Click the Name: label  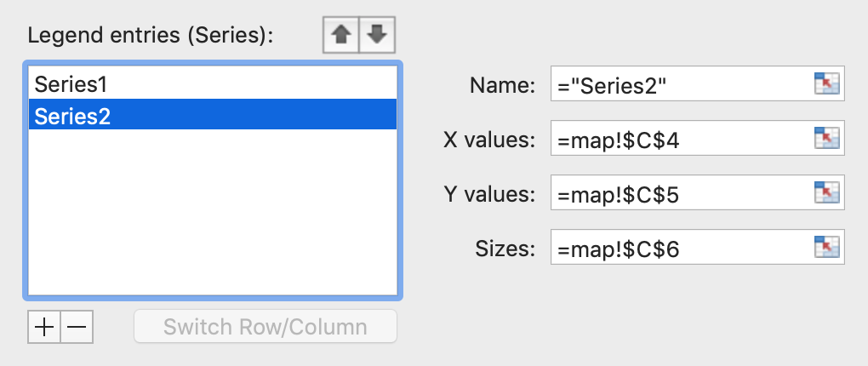503,85
